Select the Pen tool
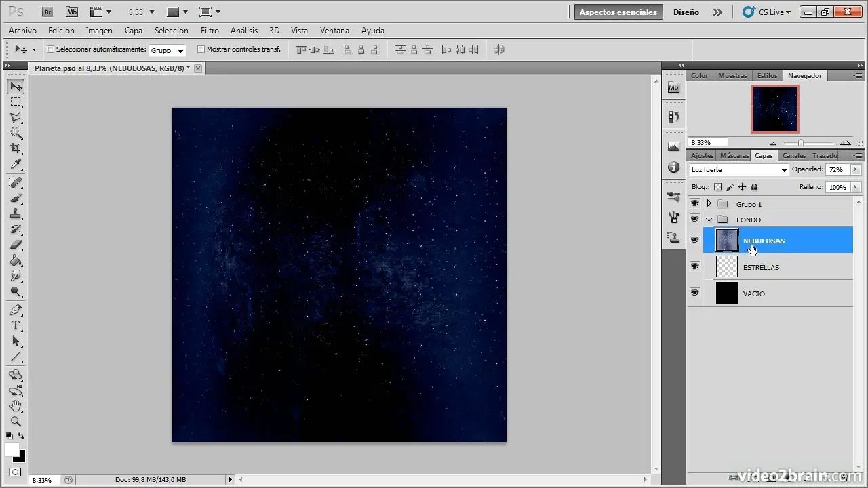The height and width of the screenshot is (488, 868). [x=16, y=310]
